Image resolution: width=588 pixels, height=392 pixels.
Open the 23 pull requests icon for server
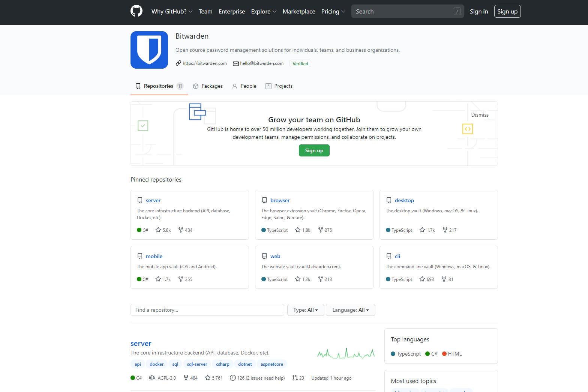click(295, 378)
